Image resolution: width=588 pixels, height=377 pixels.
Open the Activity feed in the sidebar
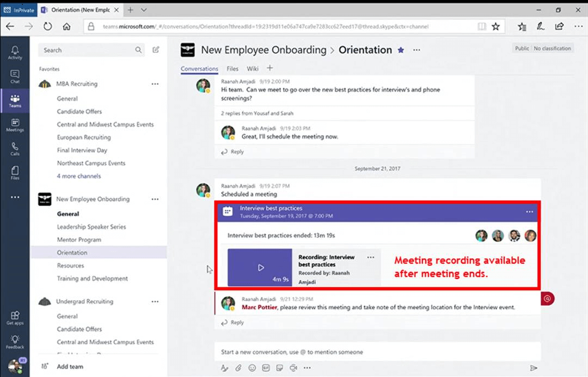[15, 52]
